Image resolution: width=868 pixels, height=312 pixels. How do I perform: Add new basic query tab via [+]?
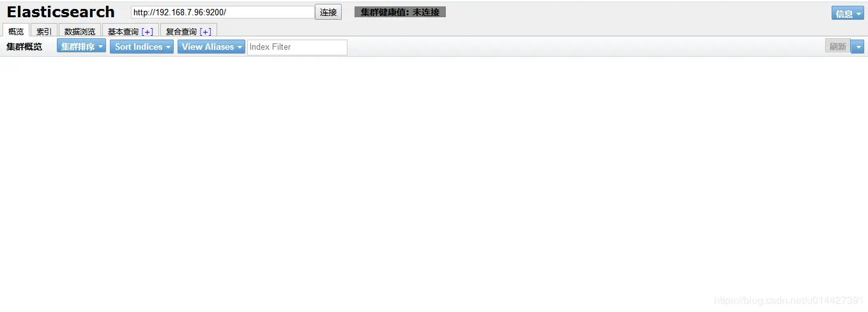[147, 31]
